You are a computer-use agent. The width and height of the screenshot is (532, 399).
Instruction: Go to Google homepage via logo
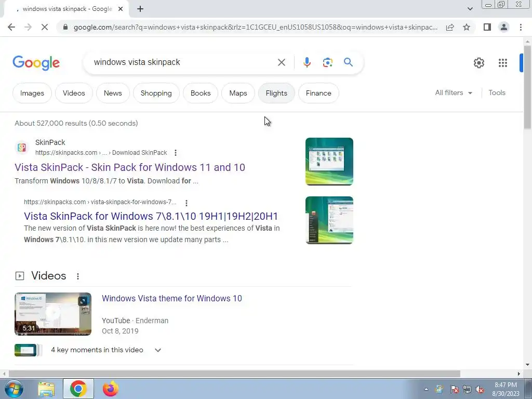(x=36, y=63)
